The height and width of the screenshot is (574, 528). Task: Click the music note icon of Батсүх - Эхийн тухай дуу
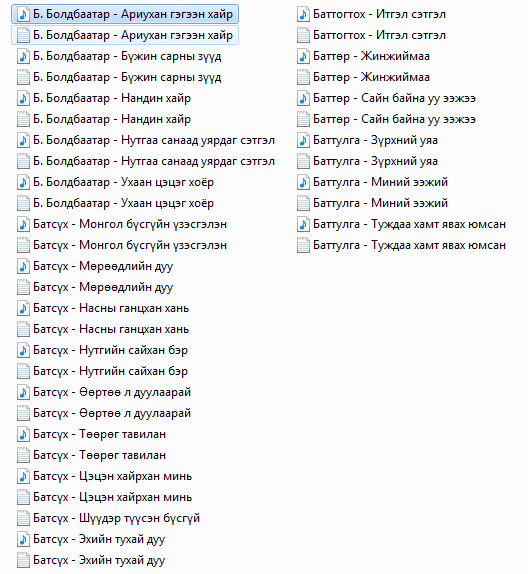[23, 539]
